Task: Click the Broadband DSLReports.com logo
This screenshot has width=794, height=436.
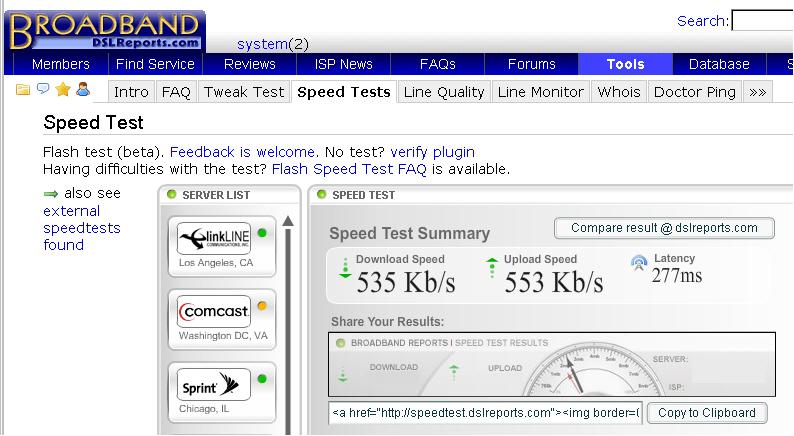Action: [105, 31]
